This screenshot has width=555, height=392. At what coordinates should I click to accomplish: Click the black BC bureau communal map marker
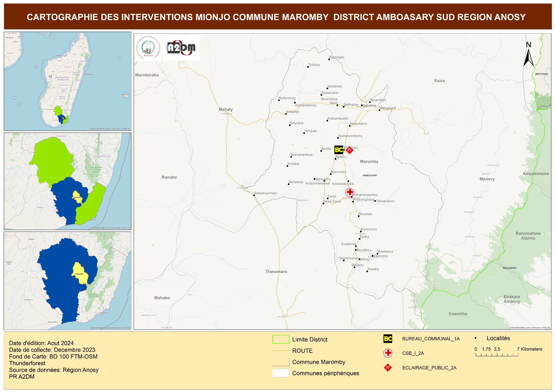[338, 150]
